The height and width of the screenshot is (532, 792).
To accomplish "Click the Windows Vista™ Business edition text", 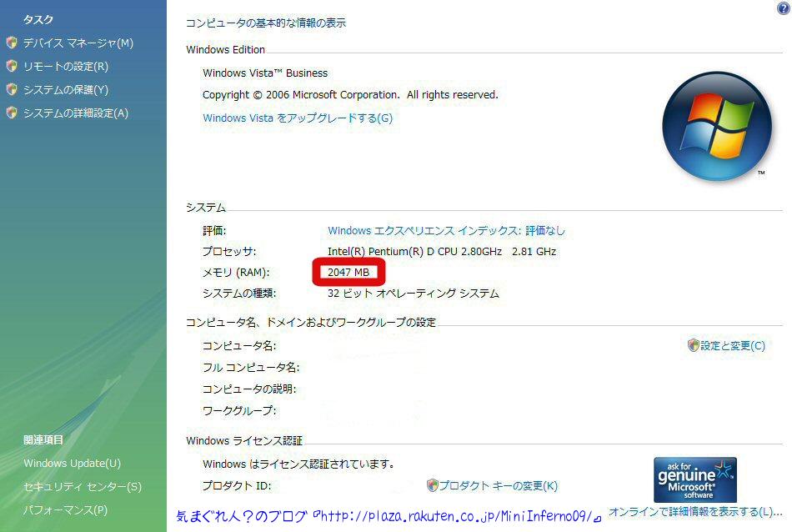I will click(x=265, y=73).
